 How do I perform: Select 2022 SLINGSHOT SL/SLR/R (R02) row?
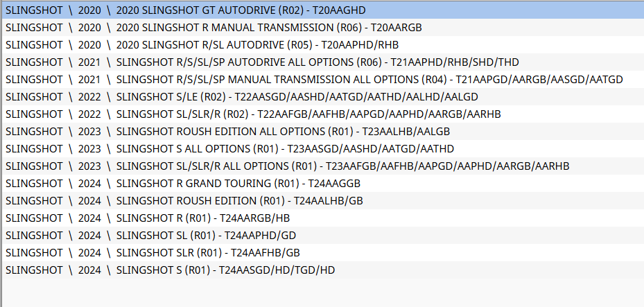323,114
